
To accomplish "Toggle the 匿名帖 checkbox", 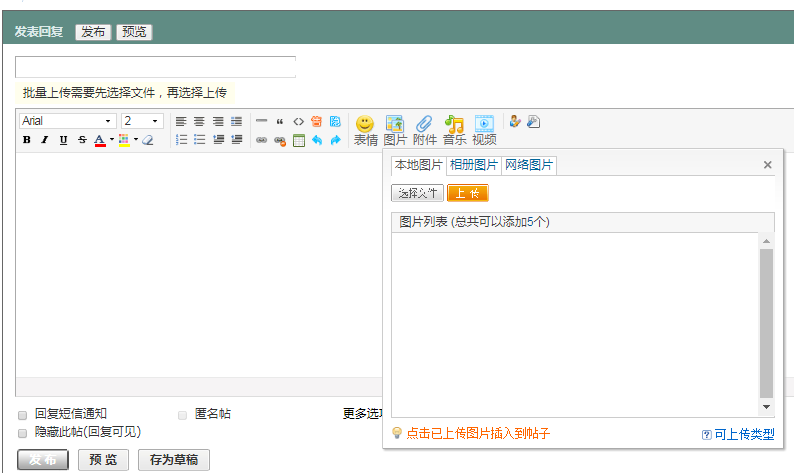I will [x=182, y=415].
